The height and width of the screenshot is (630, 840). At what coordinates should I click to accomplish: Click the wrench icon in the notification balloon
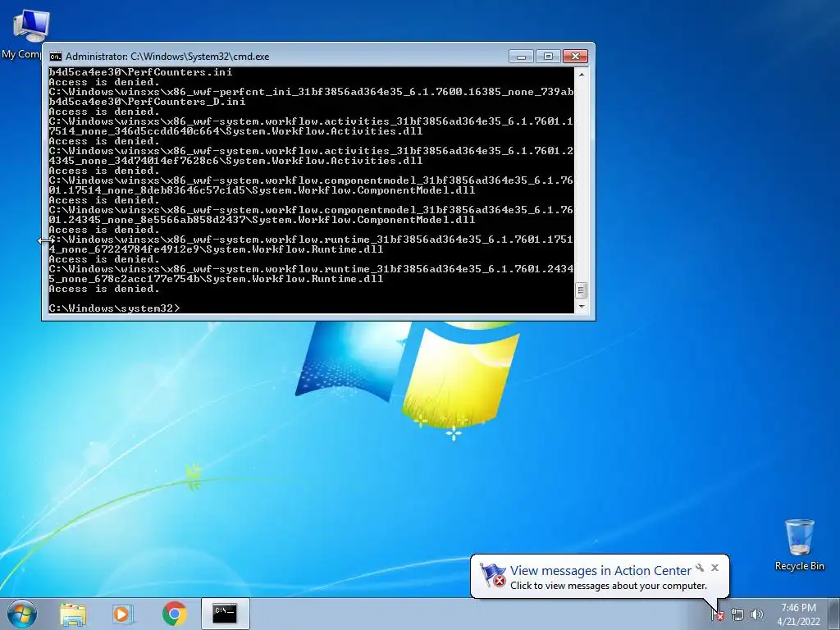click(x=700, y=568)
